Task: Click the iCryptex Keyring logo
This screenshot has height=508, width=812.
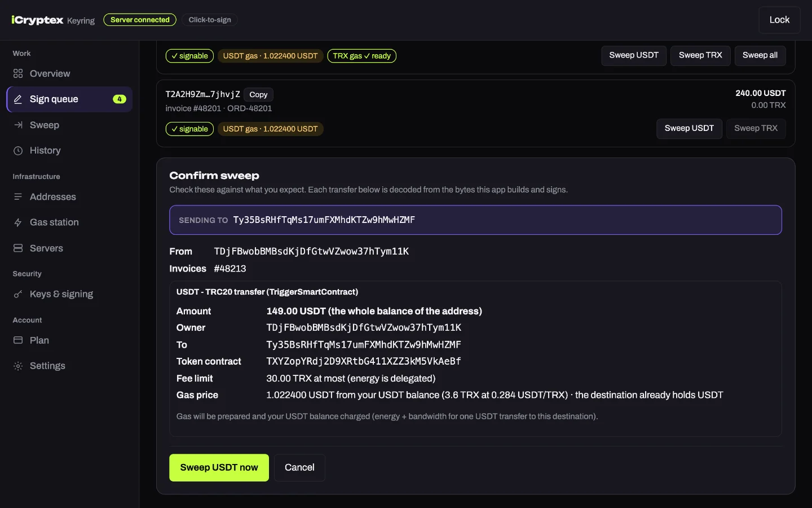Action: 53,20
